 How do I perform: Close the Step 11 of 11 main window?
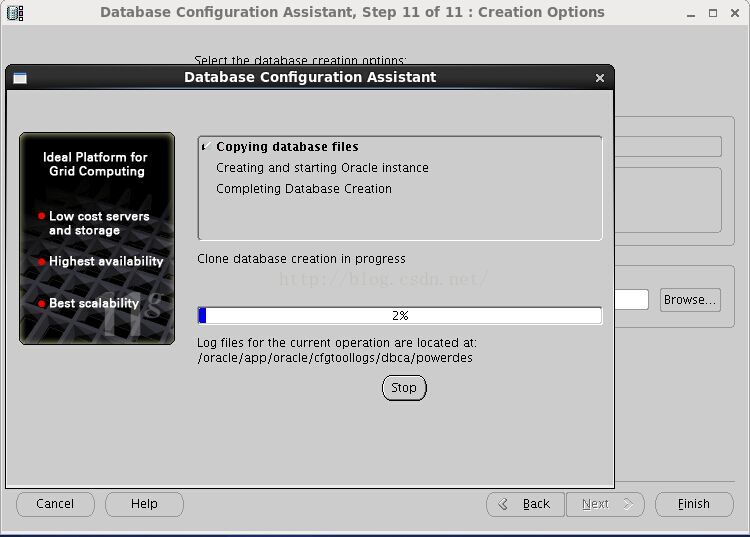point(735,13)
